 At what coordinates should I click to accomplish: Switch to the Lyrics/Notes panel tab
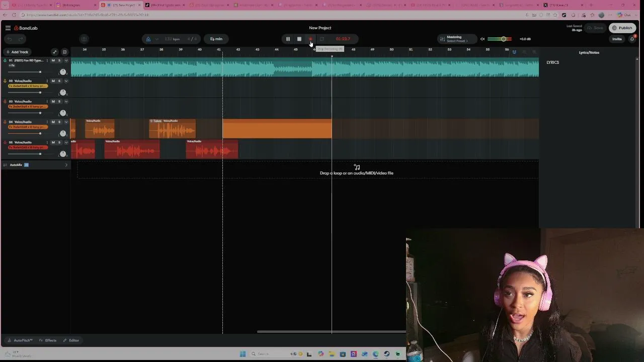(x=589, y=52)
